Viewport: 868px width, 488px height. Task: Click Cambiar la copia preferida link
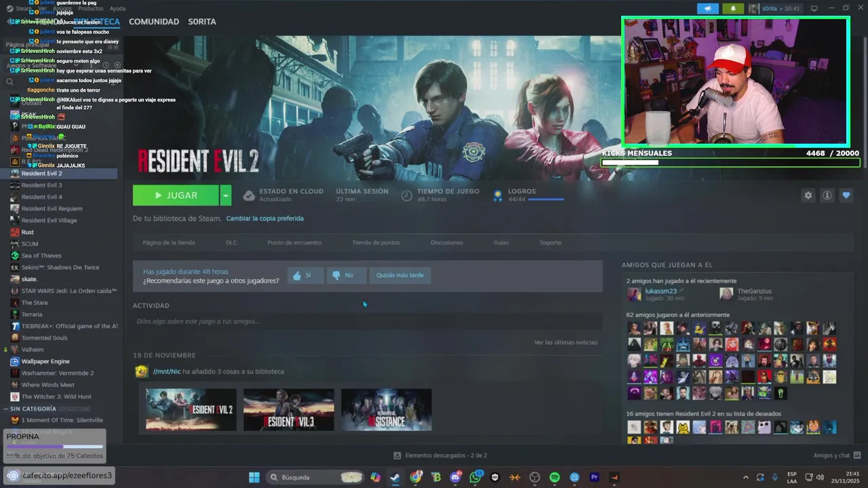[x=265, y=218]
